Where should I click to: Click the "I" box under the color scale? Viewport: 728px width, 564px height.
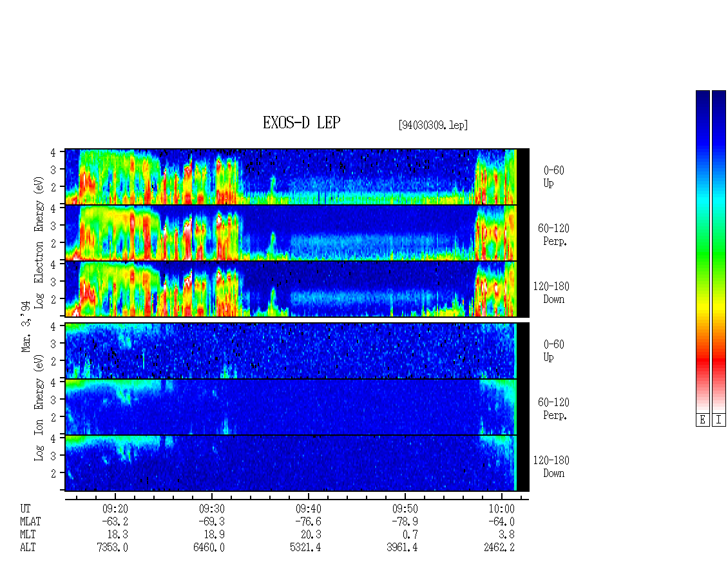tap(719, 420)
